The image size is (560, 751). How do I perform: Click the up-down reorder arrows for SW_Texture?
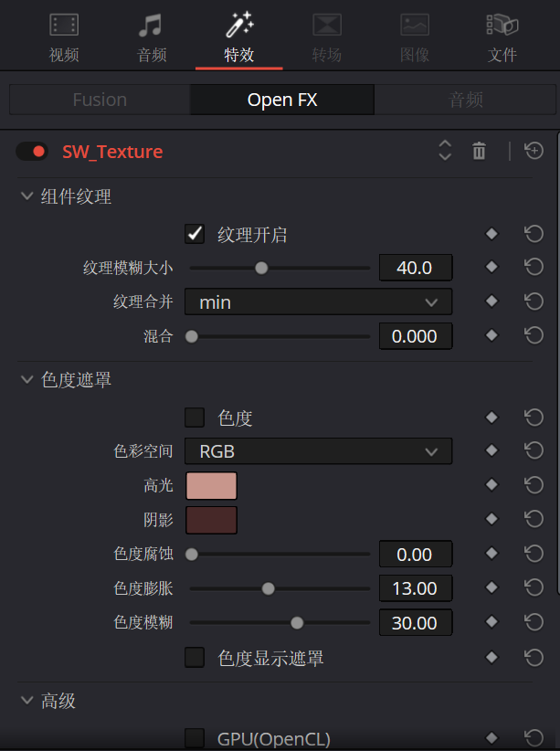pyautogui.click(x=445, y=152)
